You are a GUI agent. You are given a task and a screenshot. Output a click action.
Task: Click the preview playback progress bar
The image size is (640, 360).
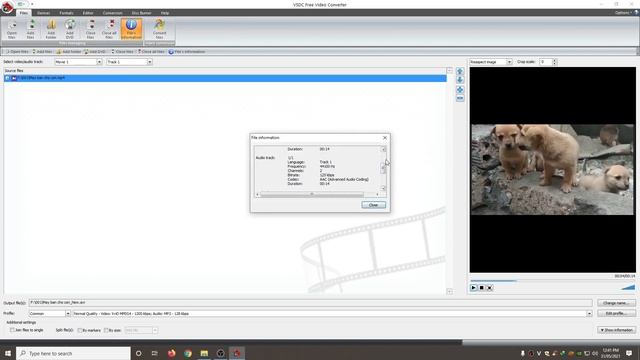point(553,281)
